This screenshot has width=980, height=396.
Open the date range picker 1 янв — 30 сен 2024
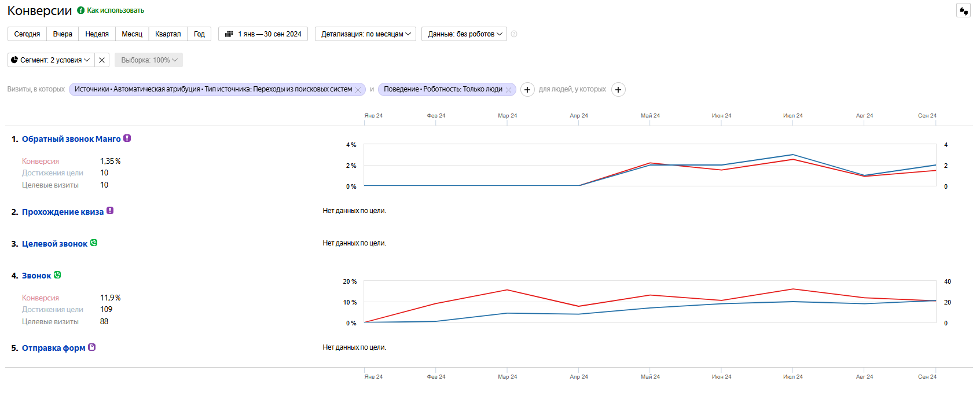pyautogui.click(x=263, y=34)
